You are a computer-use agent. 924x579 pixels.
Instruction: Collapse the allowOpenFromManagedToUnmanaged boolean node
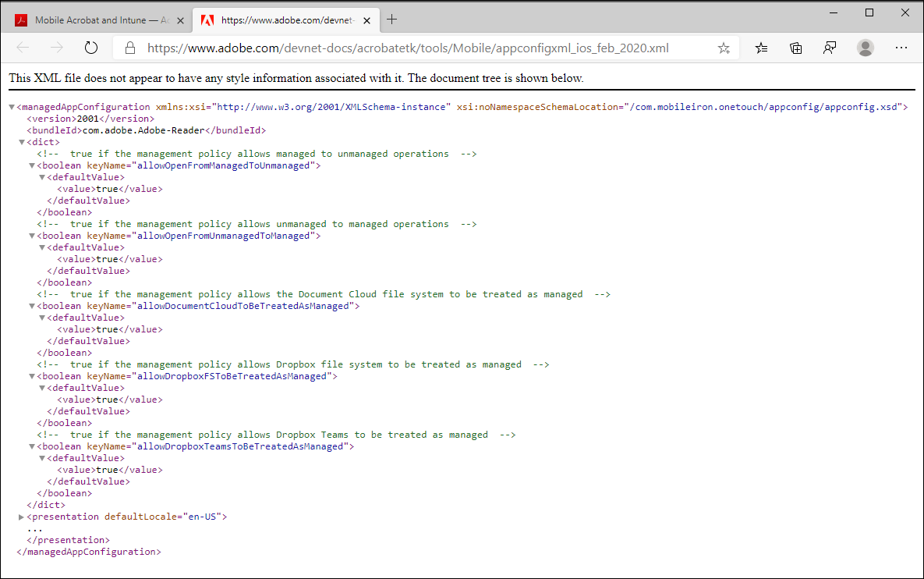click(32, 165)
